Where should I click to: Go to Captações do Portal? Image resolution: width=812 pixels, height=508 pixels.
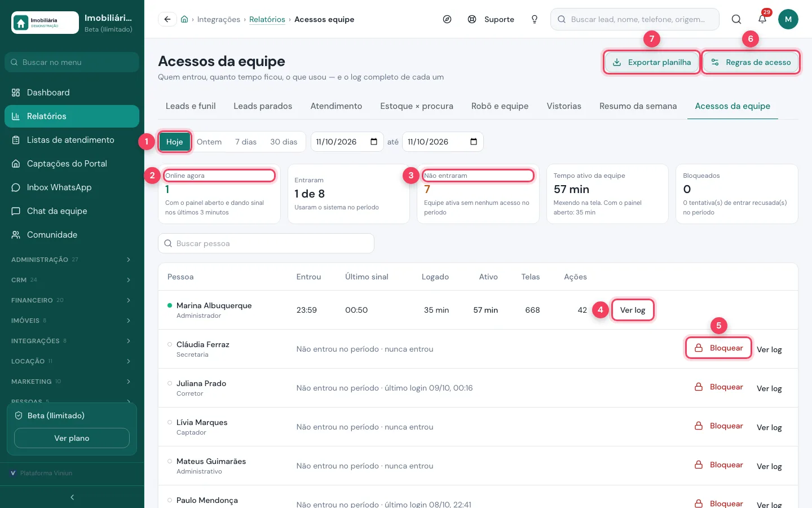tap(72, 164)
